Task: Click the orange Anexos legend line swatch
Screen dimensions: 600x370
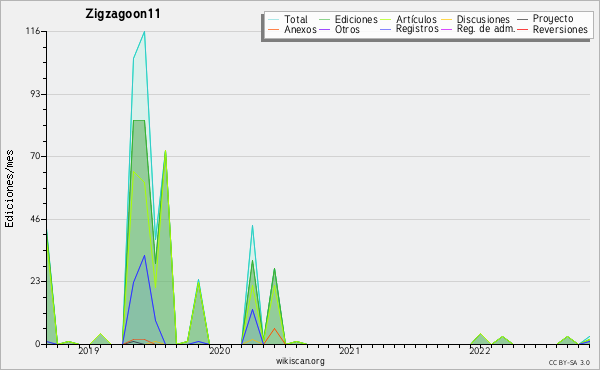Action: [274, 29]
